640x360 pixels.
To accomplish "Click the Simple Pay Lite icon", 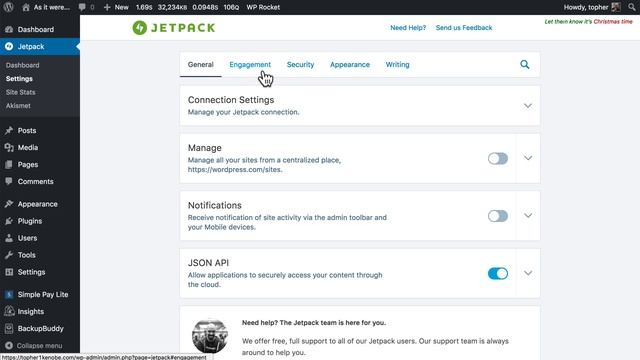I will [x=9, y=295].
